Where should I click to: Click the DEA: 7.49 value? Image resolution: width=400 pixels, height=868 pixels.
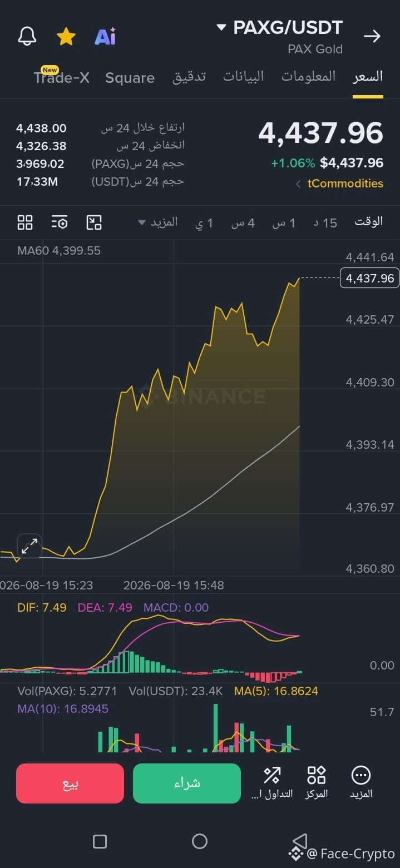coord(105,608)
